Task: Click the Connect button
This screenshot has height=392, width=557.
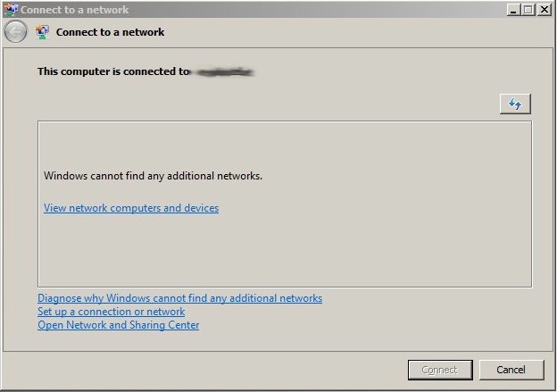Action: 440,370
